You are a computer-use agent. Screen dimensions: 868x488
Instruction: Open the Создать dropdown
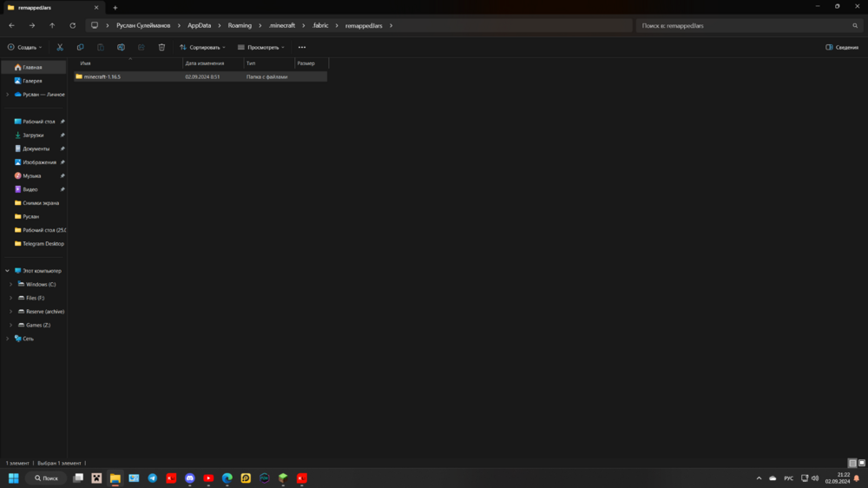[x=25, y=47]
